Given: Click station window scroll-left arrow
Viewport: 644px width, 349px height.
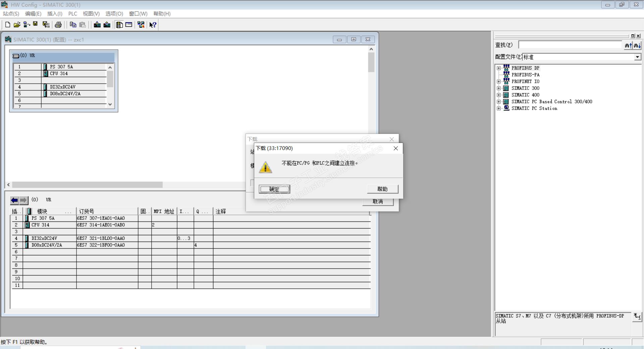Looking at the screenshot, I should point(8,185).
